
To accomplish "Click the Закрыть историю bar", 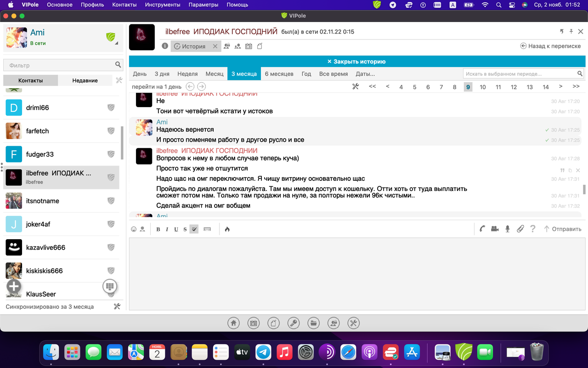I will pos(356,61).
